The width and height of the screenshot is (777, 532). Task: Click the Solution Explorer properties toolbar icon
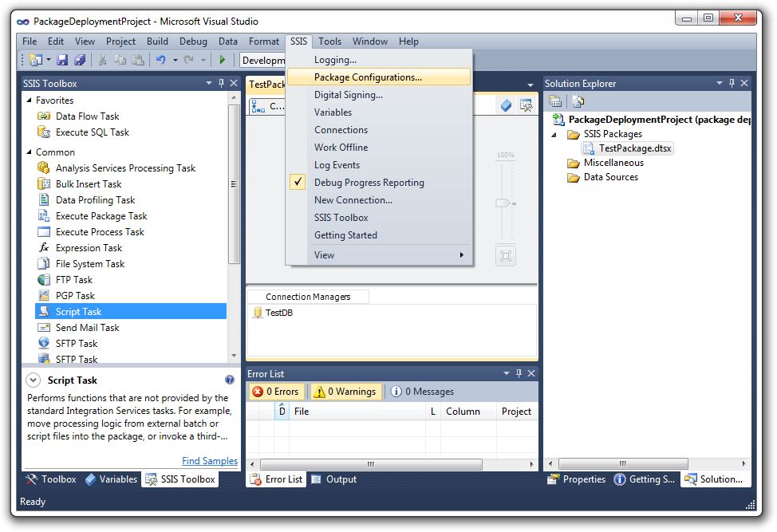click(555, 101)
